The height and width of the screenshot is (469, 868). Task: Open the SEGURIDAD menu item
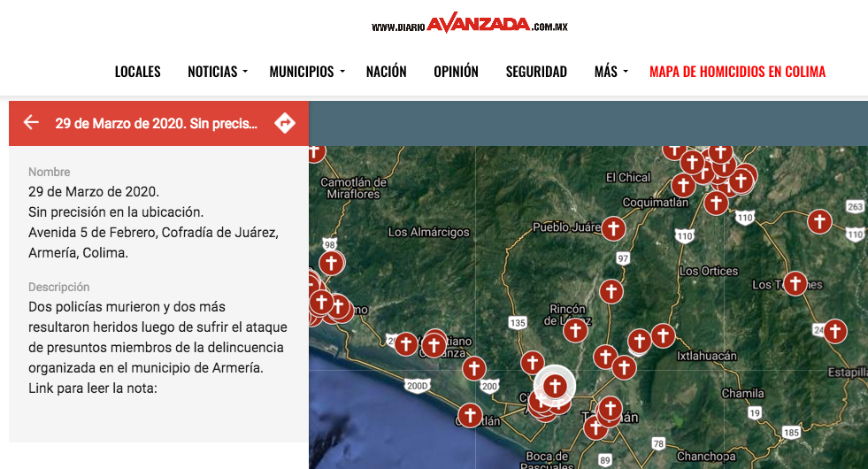(x=536, y=72)
